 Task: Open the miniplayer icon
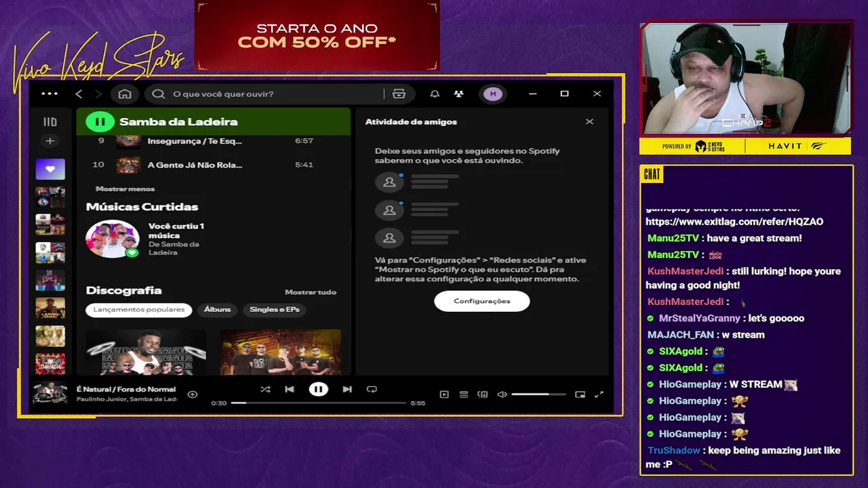pyautogui.click(x=580, y=394)
